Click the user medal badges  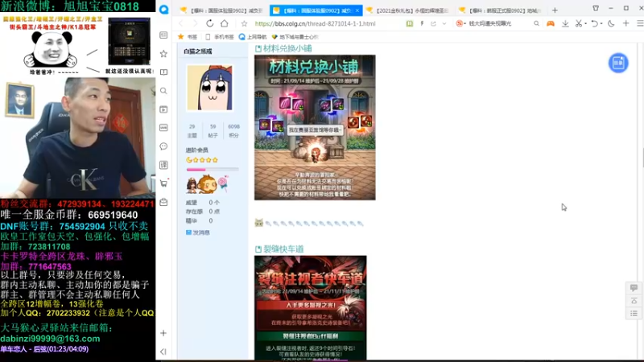[208, 185]
